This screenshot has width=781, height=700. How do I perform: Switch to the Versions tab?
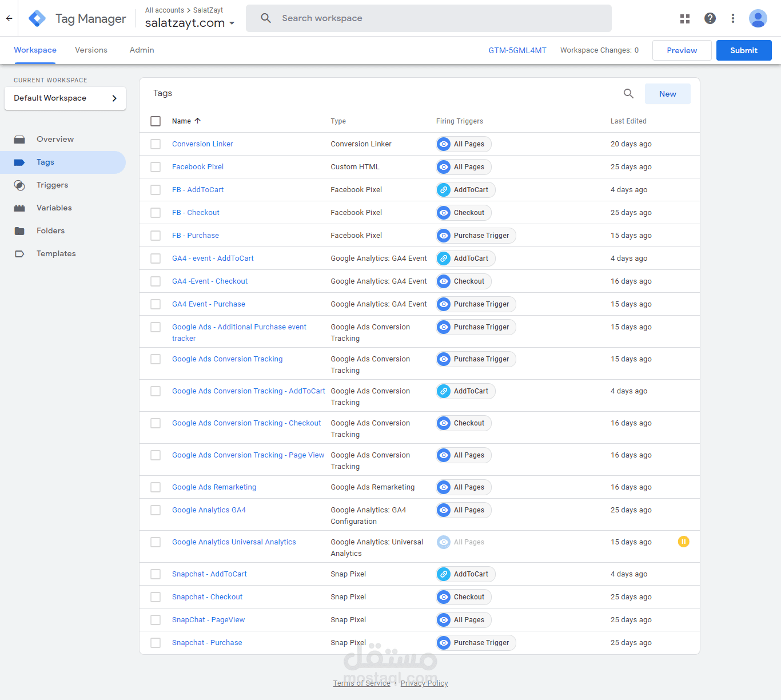click(x=91, y=50)
